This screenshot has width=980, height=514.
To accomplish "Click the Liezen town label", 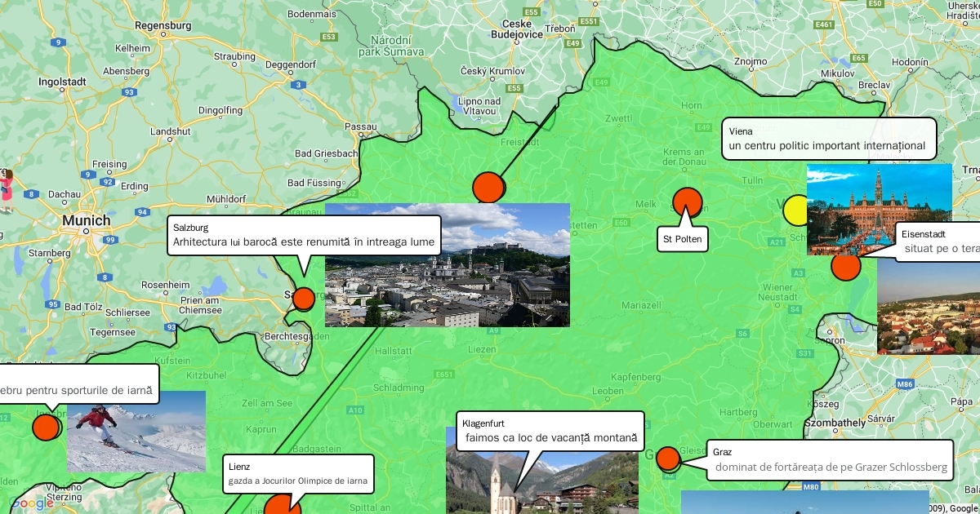I will 483,349.
